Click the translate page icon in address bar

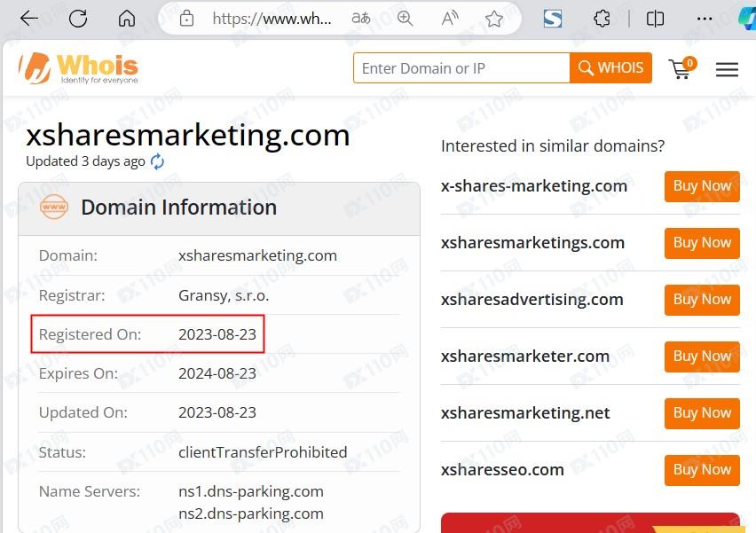(360, 19)
